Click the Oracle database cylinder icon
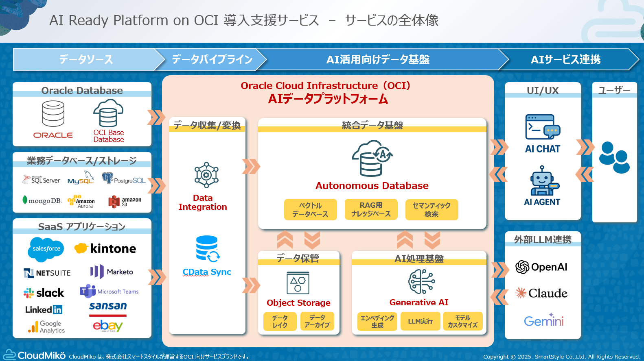Image resolution: width=644 pixels, height=361 pixels. [x=53, y=114]
